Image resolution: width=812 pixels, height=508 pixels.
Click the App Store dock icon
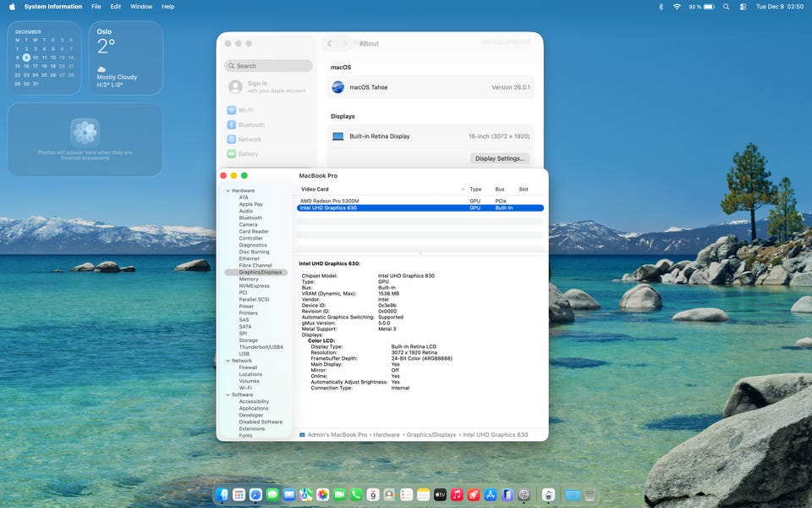(x=490, y=494)
